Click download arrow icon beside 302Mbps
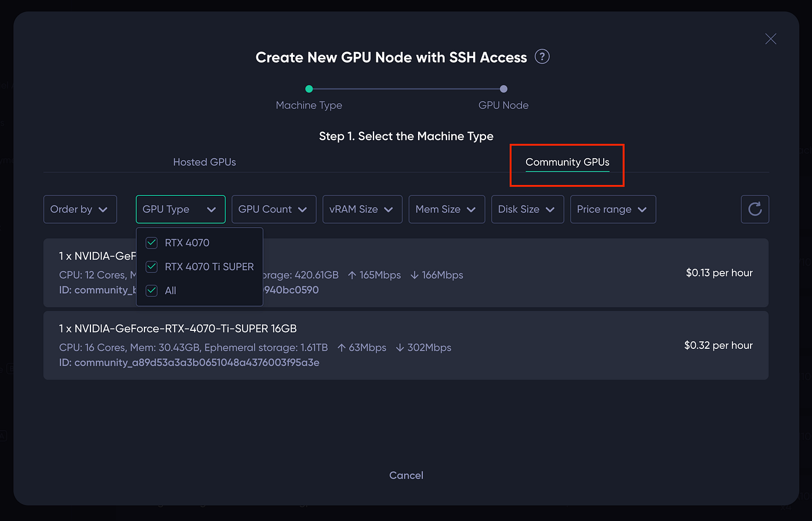This screenshot has height=521, width=812. [400, 348]
